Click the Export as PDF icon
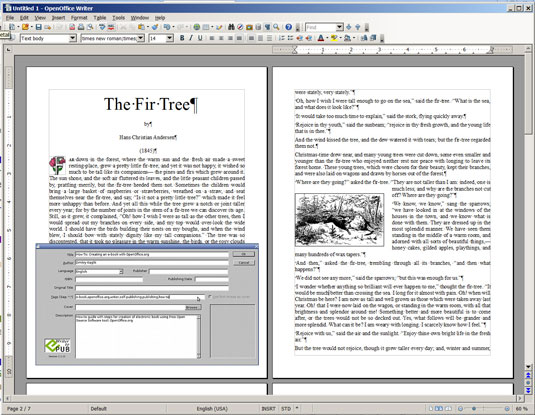 72,27
